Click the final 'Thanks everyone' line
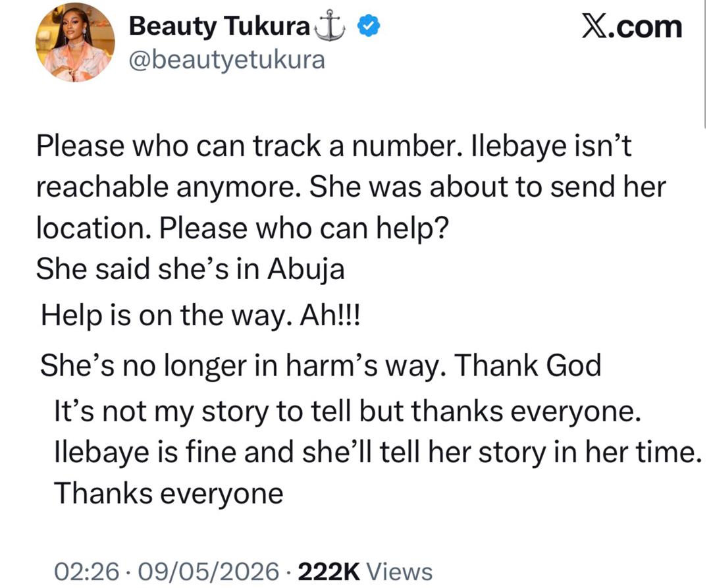 click(169, 493)
